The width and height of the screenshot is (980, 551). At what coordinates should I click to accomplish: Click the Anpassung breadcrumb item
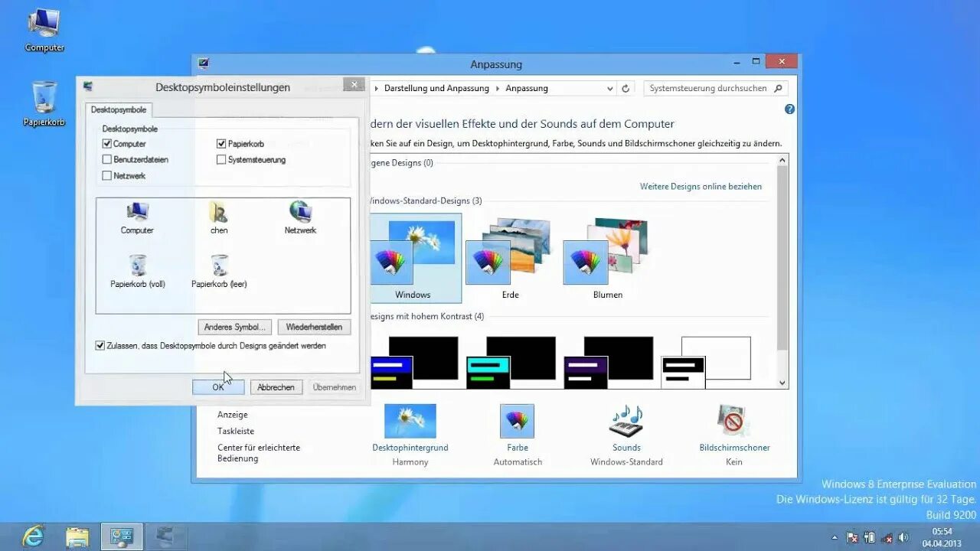click(x=527, y=89)
